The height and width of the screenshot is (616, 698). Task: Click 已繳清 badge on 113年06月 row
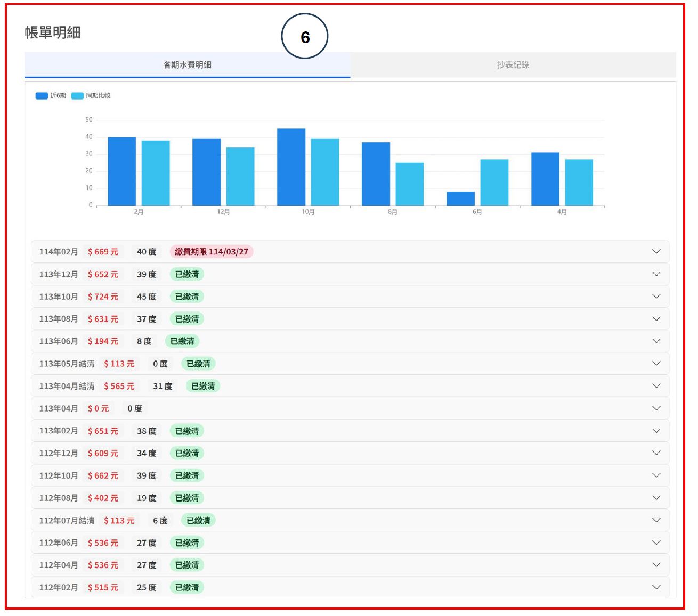[x=182, y=341]
